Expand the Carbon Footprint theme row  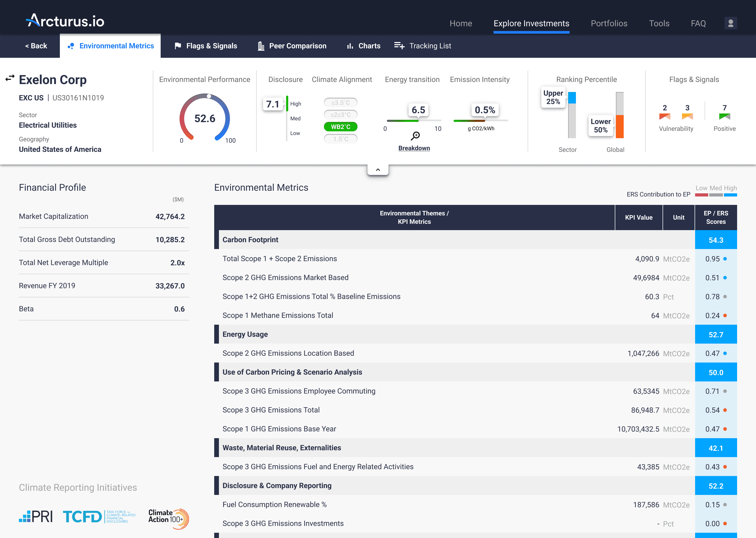[250, 240]
